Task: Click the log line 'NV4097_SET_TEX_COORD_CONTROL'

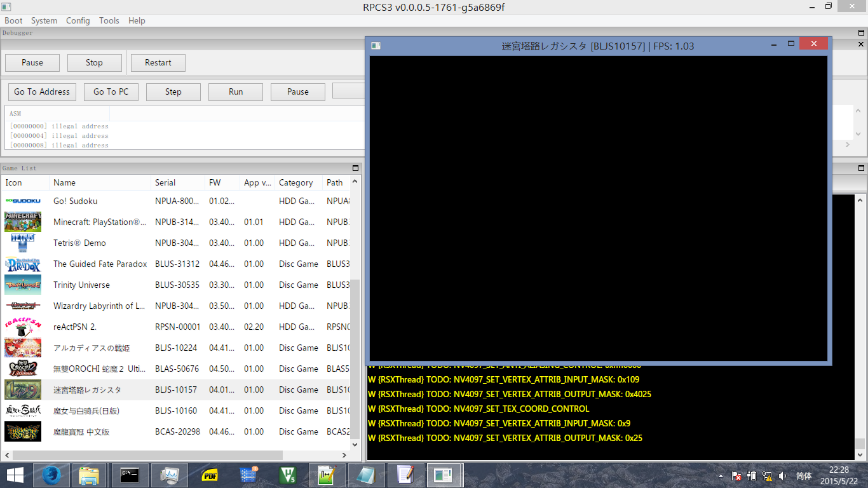Action: coord(478,409)
